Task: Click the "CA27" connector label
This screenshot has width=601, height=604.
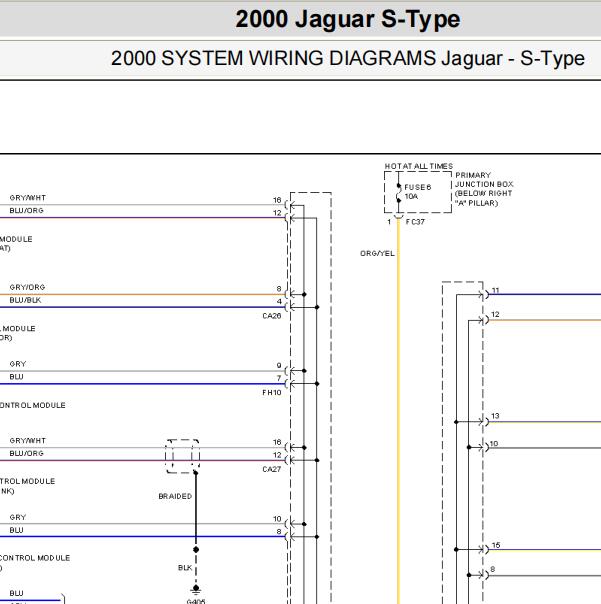Action: (x=272, y=469)
